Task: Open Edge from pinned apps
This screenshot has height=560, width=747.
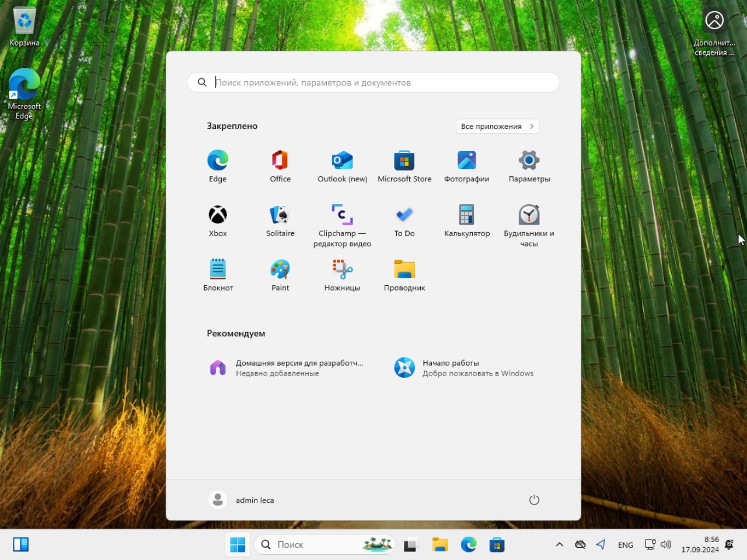Action: [218, 166]
